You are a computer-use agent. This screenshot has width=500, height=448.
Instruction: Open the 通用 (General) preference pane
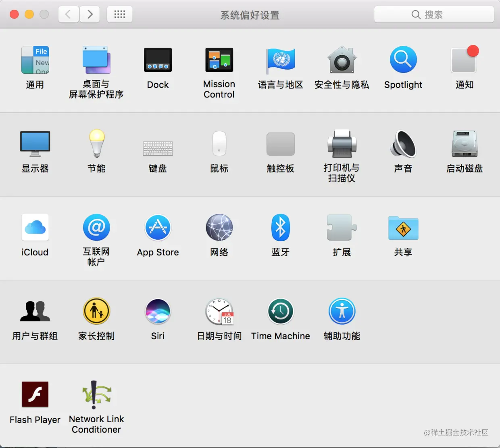(35, 60)
